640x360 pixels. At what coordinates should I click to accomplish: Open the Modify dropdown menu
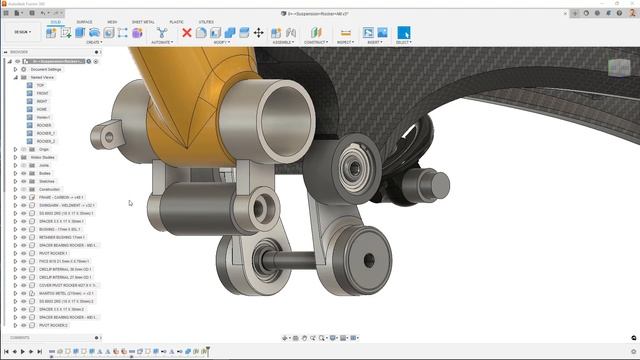click(222, 42)
